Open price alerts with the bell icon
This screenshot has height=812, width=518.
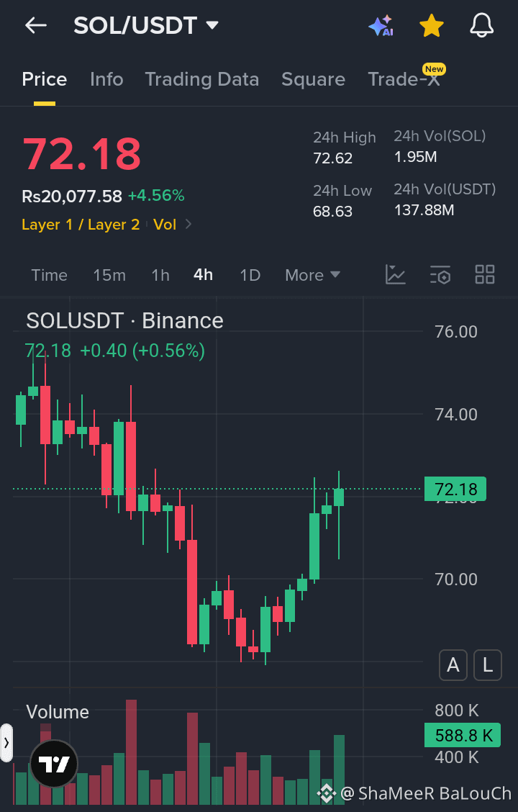pyautogui.click(x=481, y=25)
